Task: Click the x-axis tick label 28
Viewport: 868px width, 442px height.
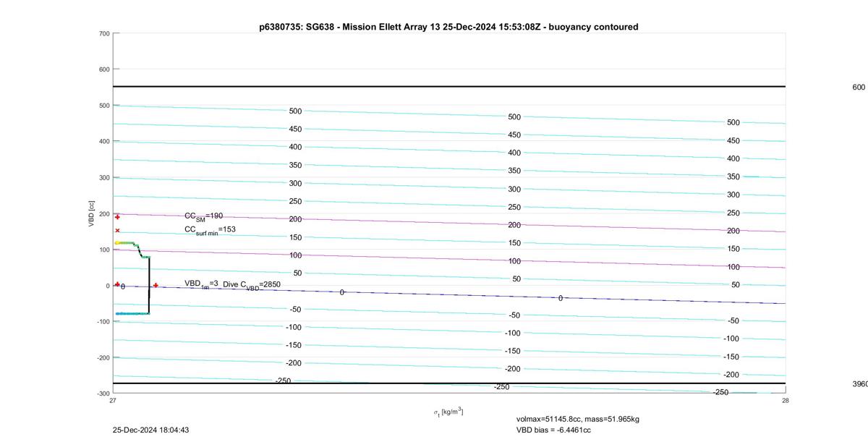Action: coord(785,400)
